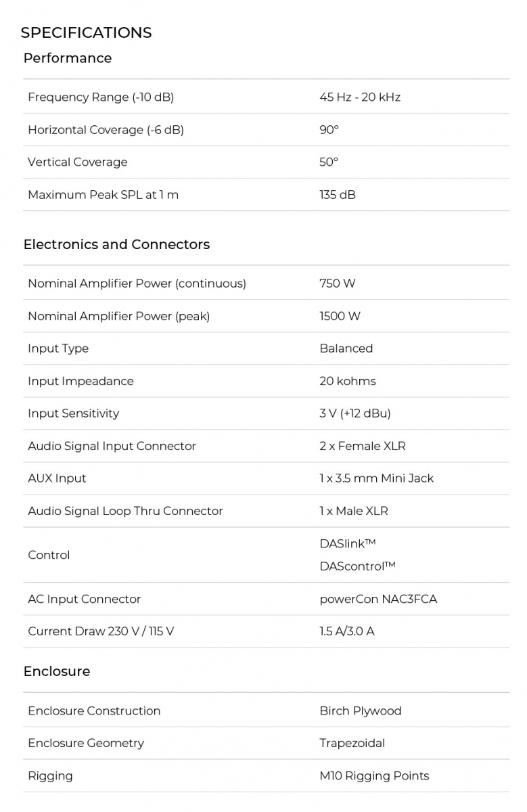
Task: Click the Electronics and Connectors heading
Action: coord(116,244)
